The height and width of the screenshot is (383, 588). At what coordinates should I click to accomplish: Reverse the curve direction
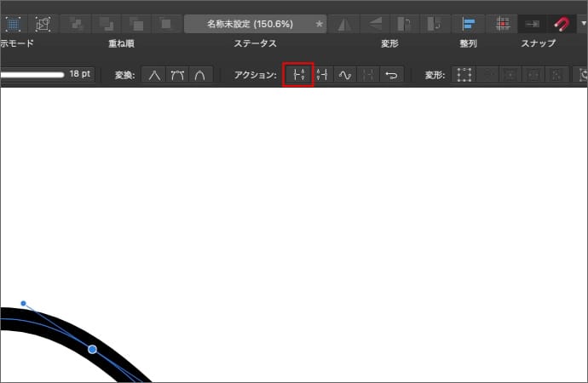tap(391, 75)
